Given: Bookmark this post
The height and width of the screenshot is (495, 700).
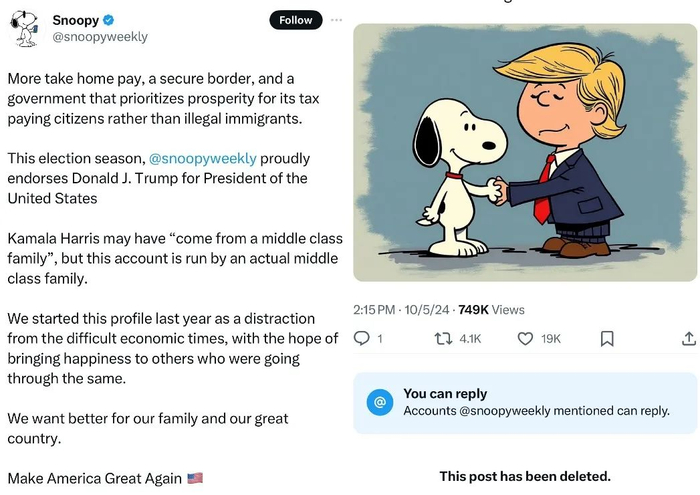Looking at the screenshot, I should point(606,339).
